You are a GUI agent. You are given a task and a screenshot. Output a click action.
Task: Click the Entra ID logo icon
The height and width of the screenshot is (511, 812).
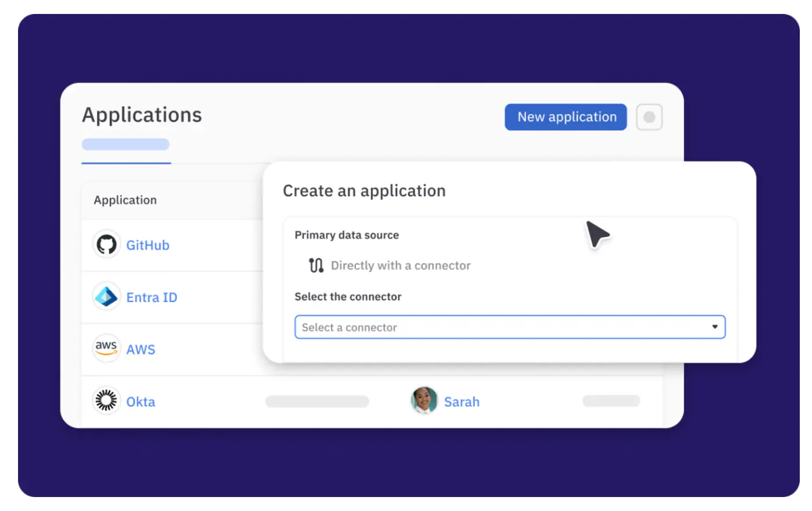tap(106, 297)
